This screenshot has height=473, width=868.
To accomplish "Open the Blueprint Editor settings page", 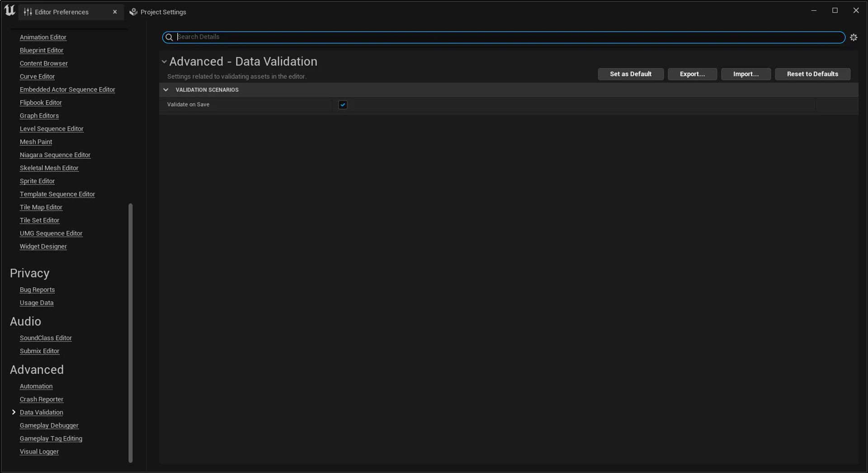I will click(41, 50).
